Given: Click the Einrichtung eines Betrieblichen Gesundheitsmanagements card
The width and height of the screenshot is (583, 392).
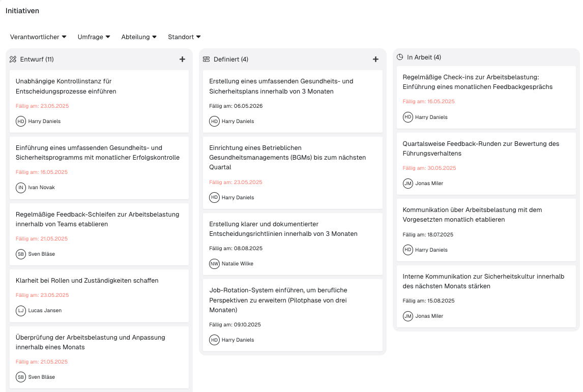Looking at the screenshot, I should [287, 158].
